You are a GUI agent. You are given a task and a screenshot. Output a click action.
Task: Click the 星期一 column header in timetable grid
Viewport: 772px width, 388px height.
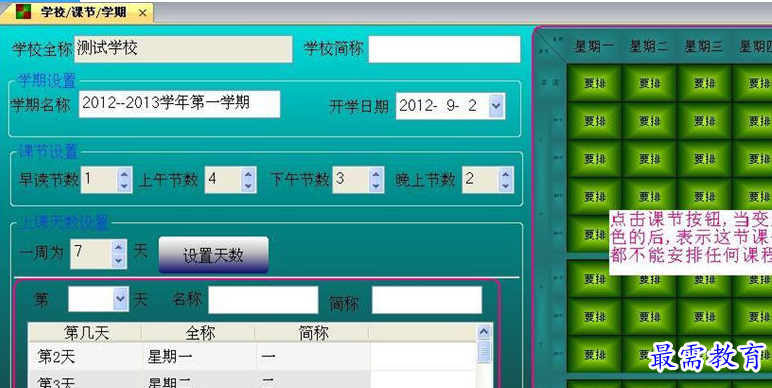(594, 47)
